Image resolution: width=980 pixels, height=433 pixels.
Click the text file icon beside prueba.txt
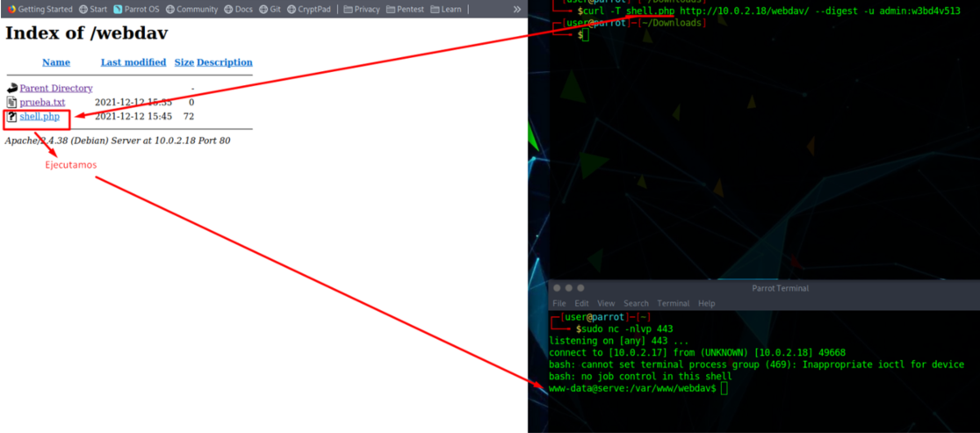(12, 102)
